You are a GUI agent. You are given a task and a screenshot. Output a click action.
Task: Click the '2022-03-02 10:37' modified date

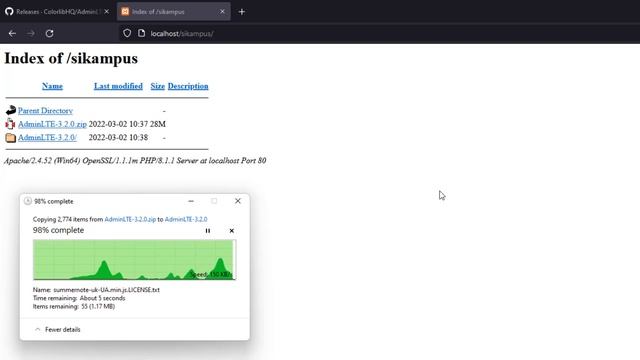pos(118,124)
